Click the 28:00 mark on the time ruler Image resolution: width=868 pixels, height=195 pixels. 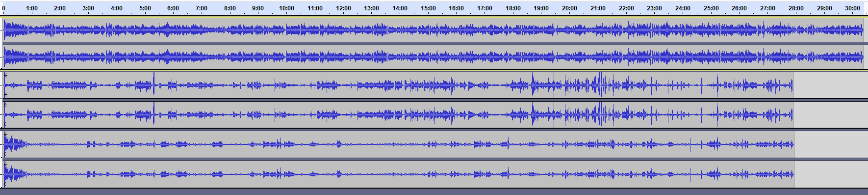coord(796,8)
